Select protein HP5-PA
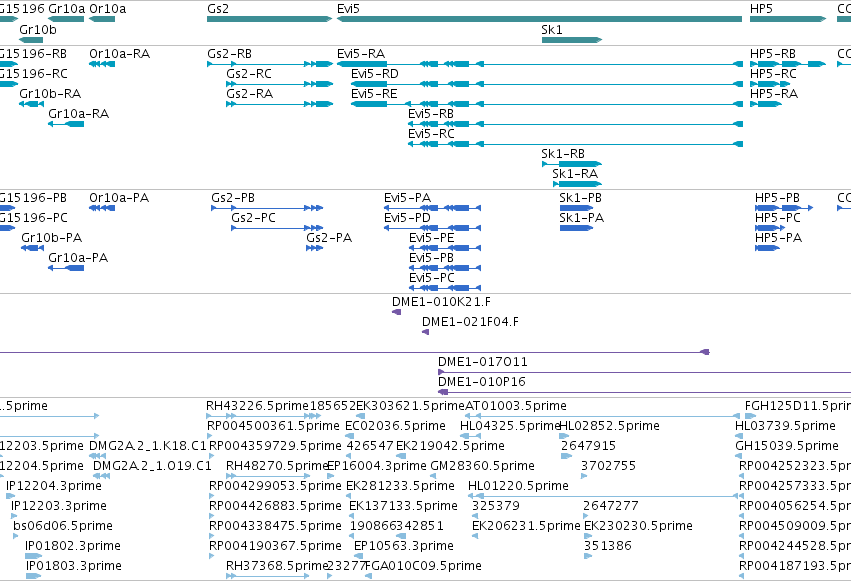 (767, 248)
